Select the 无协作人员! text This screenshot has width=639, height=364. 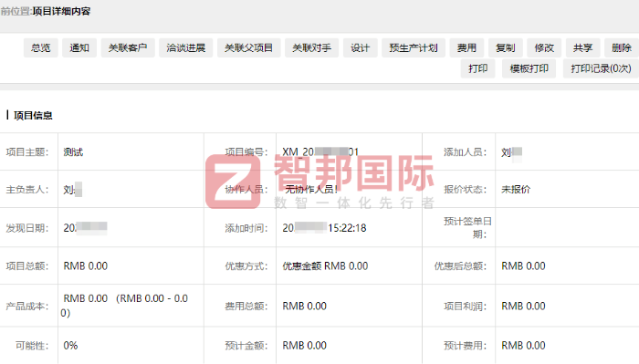(311, 190)
